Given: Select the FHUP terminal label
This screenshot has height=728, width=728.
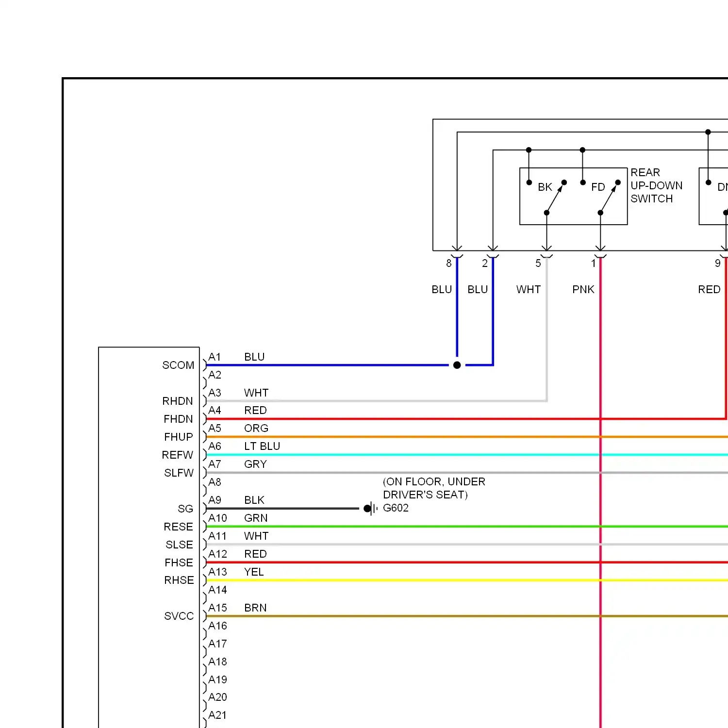Looking at the screenshot, I should (179, 437).
